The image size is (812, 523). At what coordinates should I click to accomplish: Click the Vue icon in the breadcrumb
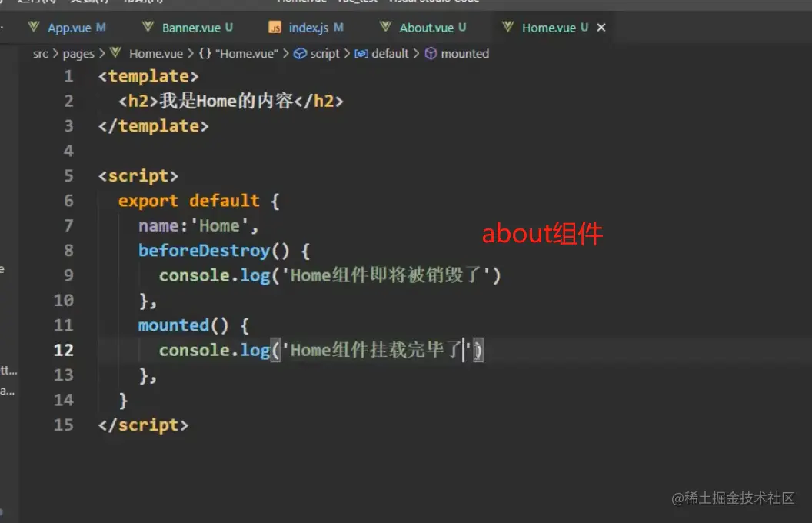point(115,53)
